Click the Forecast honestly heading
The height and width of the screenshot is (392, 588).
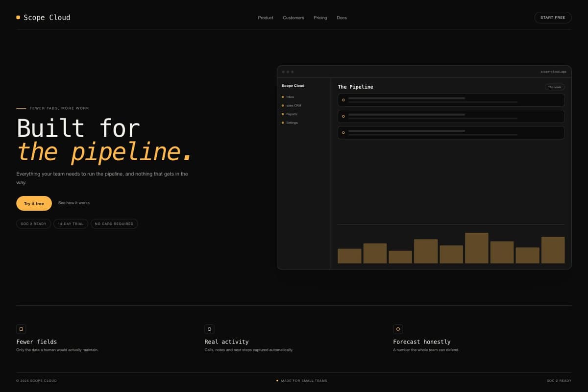(422, 342)
